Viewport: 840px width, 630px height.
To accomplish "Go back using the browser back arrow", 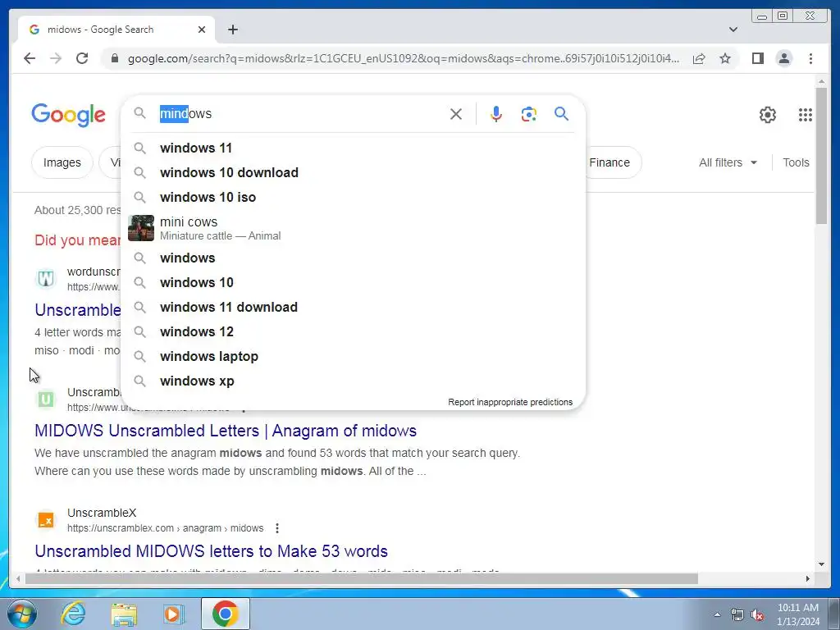I will coord(30,58).
